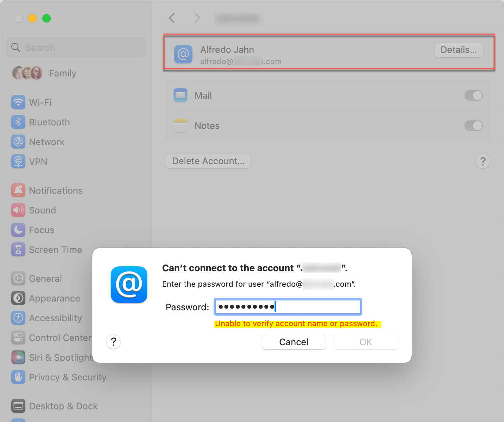Select Family in the sidebar
Viewport: 504px width, 422px height.
62,73
